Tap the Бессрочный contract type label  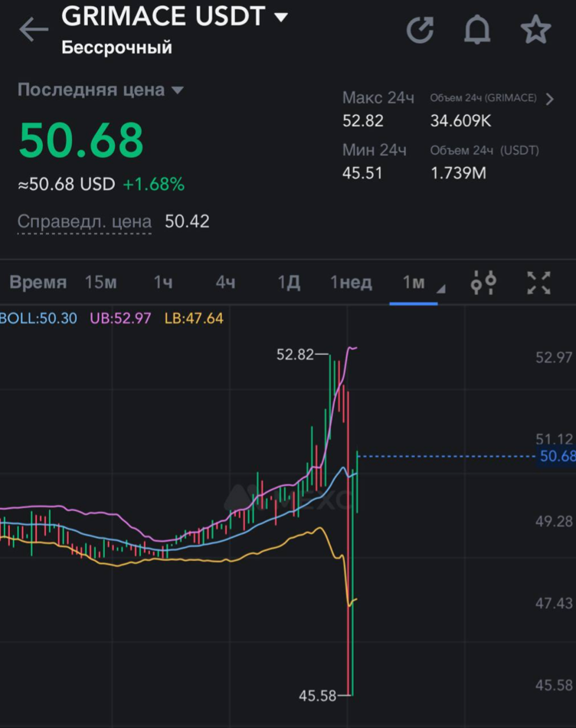pos(117,48)
